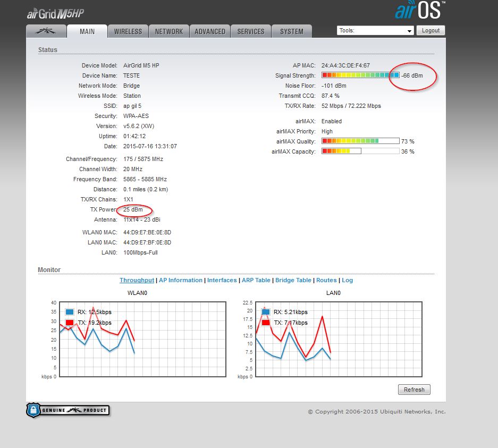Select the airMAX Priority value High

pyautogui.click(x=327, y=131)
